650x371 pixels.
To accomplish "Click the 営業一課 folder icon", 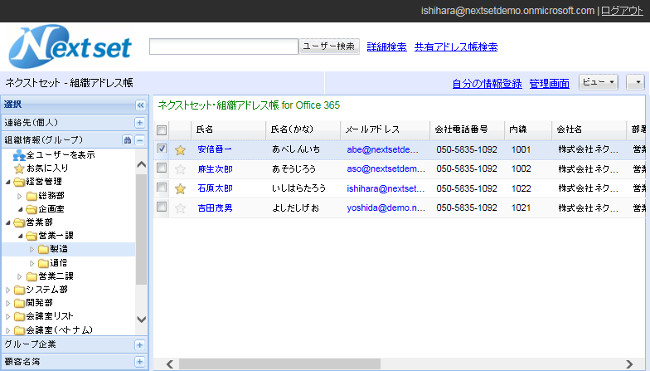I will tap(32, 236).
